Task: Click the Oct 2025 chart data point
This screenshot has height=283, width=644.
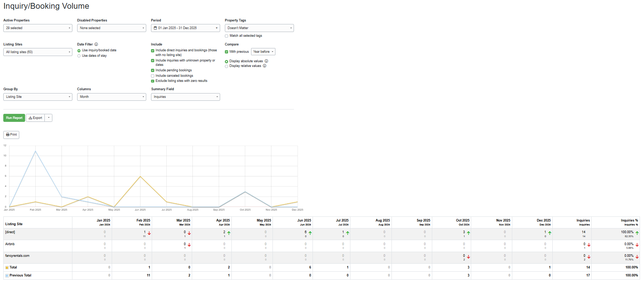Action: [245, 192]
